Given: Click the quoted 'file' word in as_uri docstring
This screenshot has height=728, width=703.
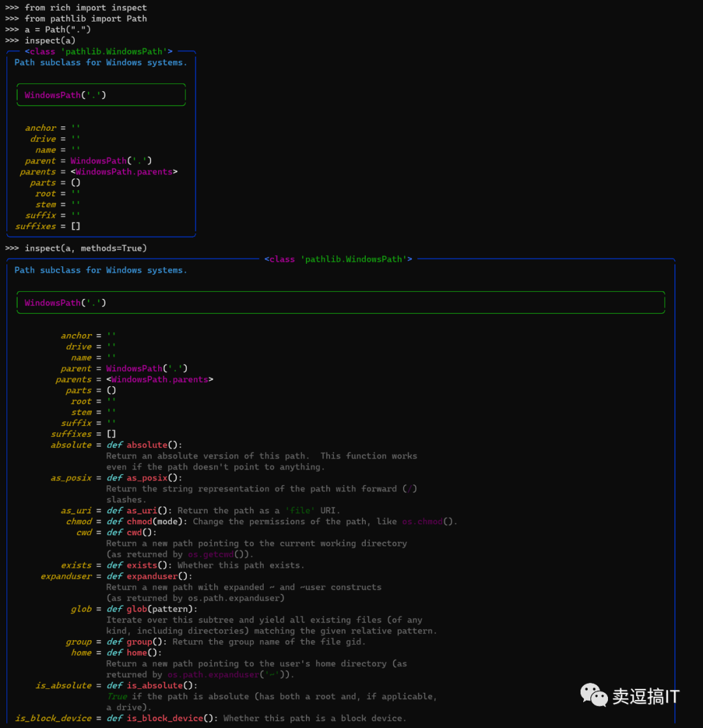Looking at the screenshot, I should (x=300, y=511).
